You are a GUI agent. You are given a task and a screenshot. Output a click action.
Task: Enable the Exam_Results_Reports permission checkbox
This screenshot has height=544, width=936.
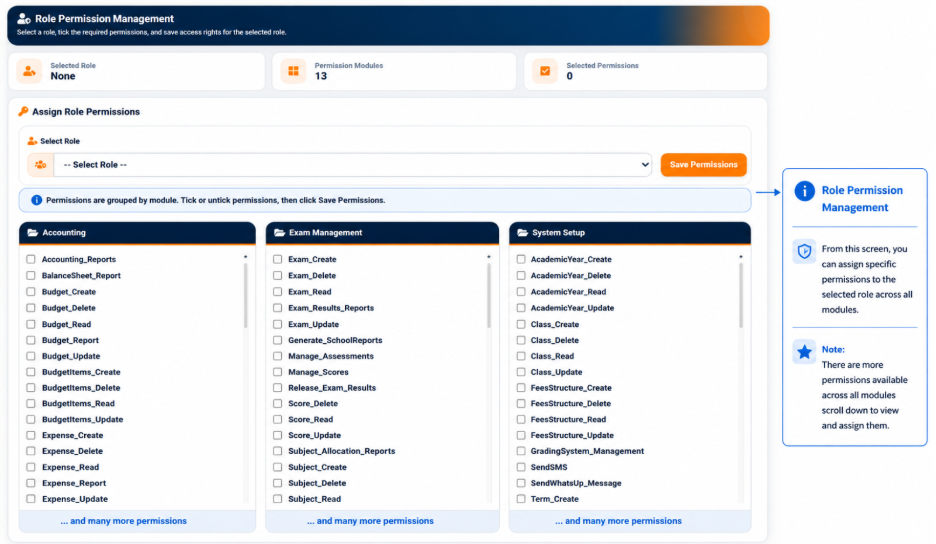[x=278, y=308]
